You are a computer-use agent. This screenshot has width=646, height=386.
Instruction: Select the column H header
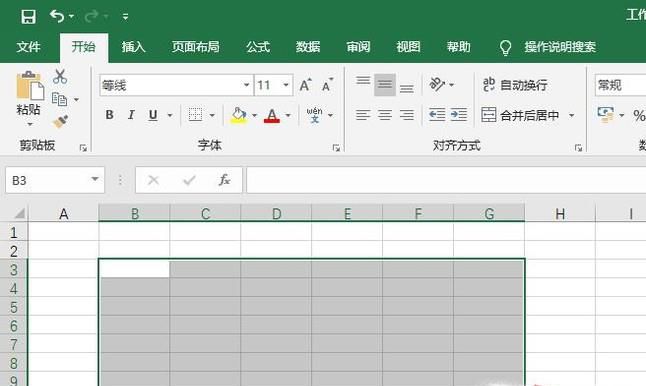(x=560, y=213)
